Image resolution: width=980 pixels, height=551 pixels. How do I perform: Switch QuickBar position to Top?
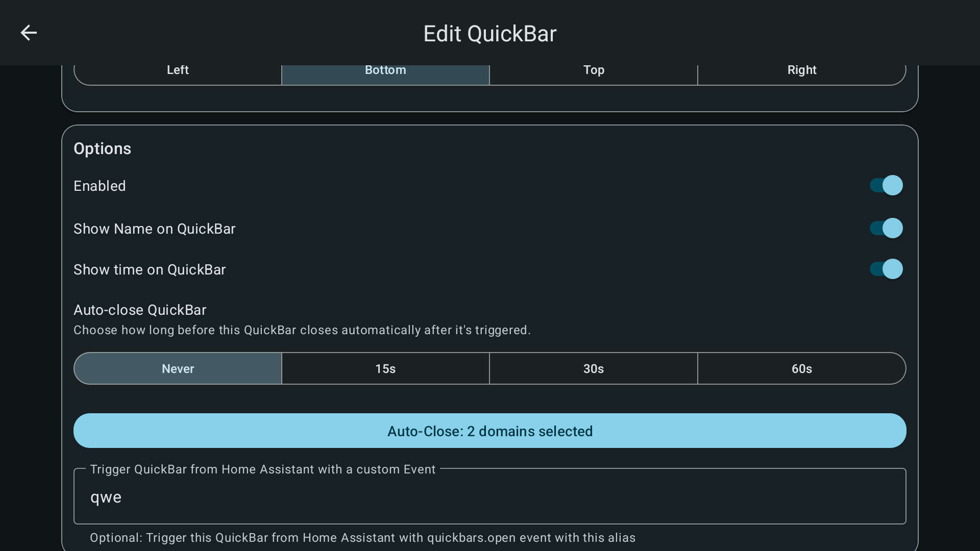tap(594, 71)
